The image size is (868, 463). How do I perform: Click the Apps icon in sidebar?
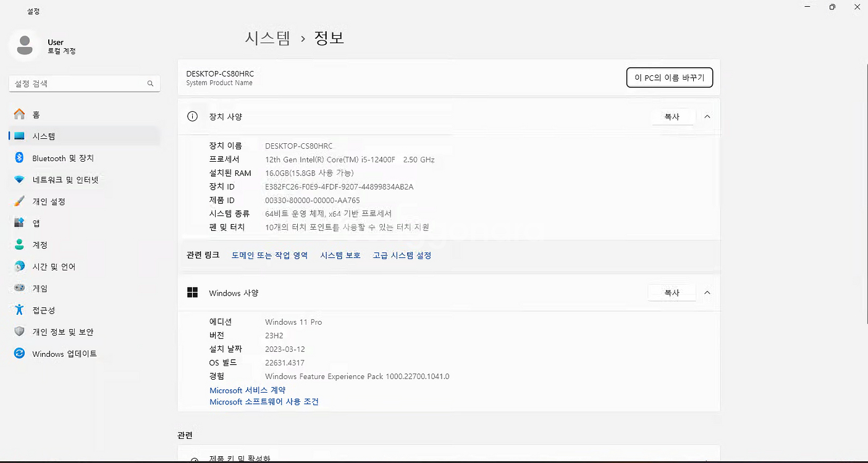point(20,223)
